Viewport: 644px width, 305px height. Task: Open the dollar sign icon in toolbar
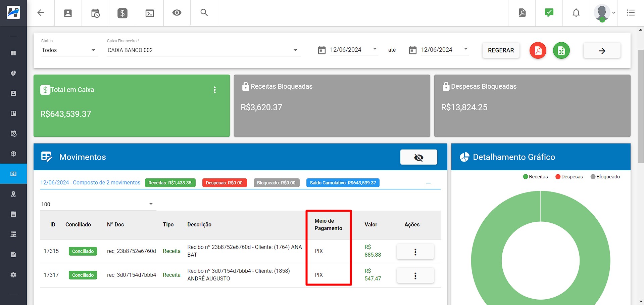pos(122,13)
